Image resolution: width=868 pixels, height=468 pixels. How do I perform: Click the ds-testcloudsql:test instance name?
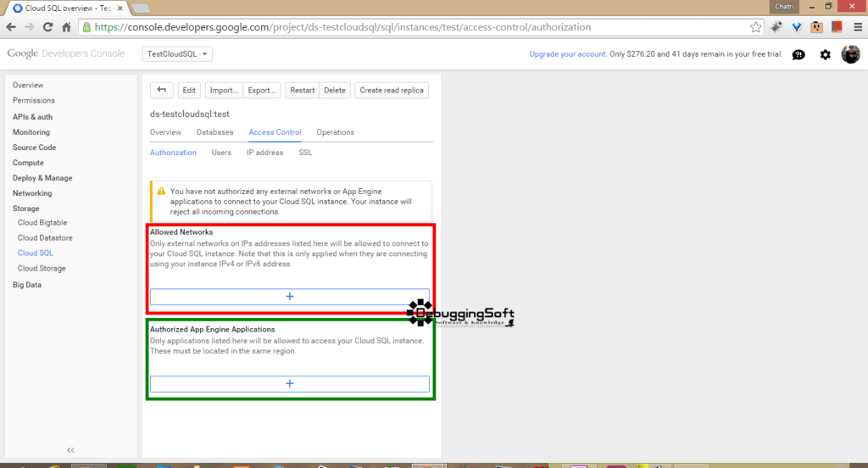click(189, 114)
